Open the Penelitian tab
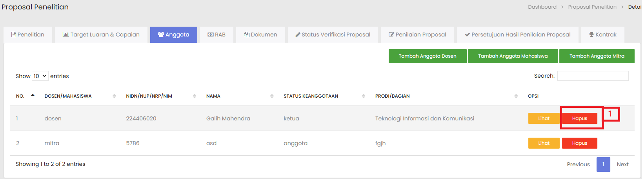Image resolution: width=644 pixels, height=180 pixels. point(27,35)
